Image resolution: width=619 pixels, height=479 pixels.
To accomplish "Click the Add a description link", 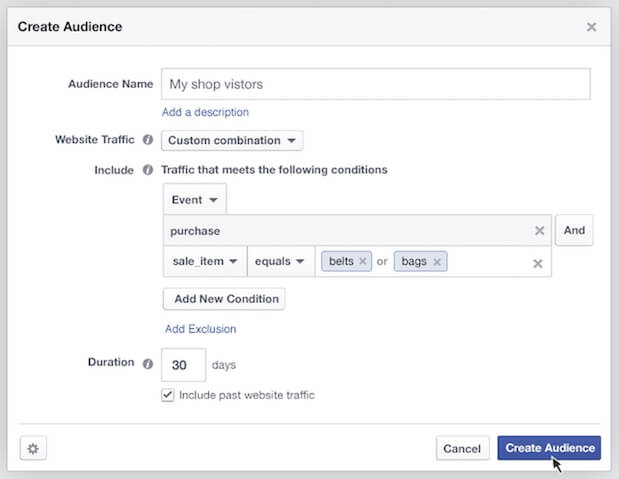I will [x=205, y=112].
